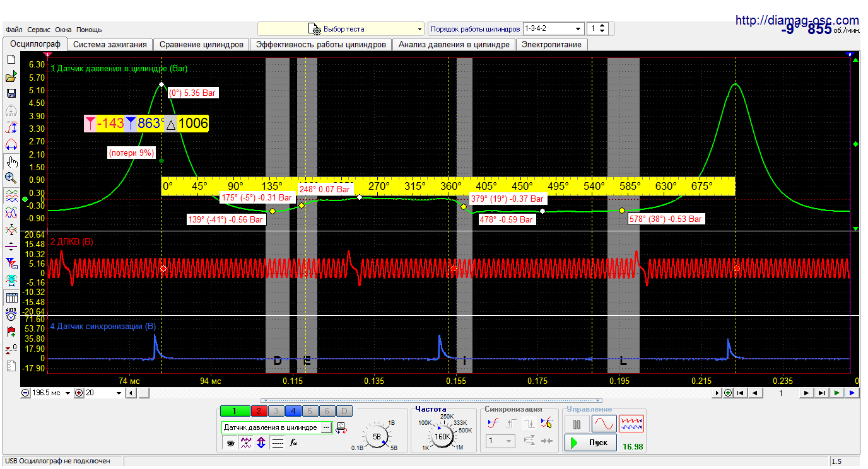Switch to the Система зажигания tab
868x469 pixels.
[x=110, y=45]
